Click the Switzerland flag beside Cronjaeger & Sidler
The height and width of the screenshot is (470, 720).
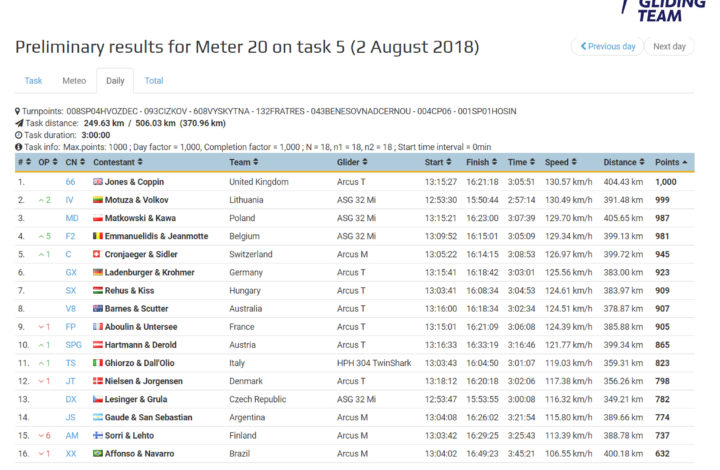point(98,254)
